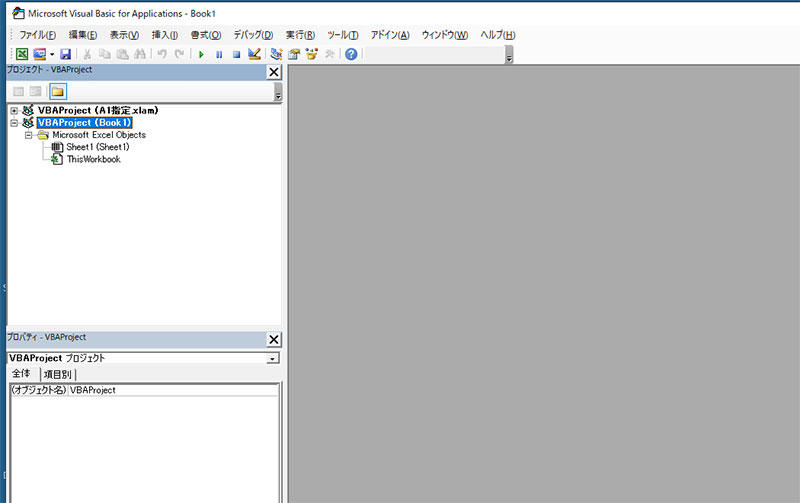Collapse VBAProject (Book1) tree node
Viewport: 800px width, 503px height.
click(x=14, y=123)
